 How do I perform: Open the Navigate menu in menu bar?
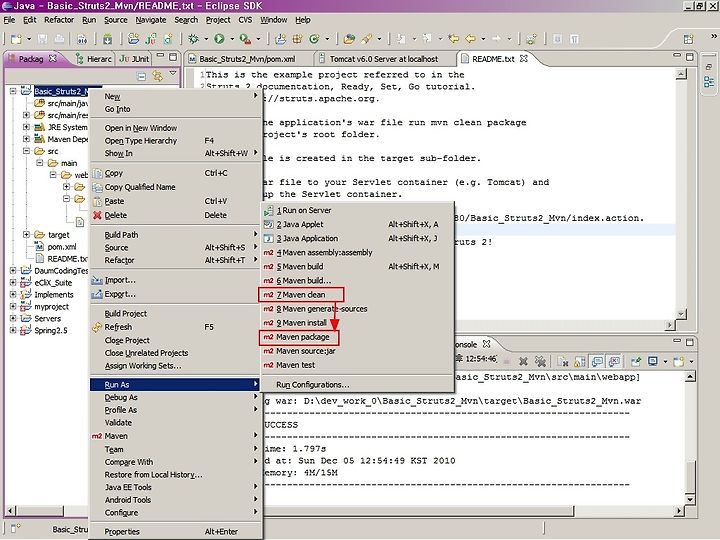151,20
